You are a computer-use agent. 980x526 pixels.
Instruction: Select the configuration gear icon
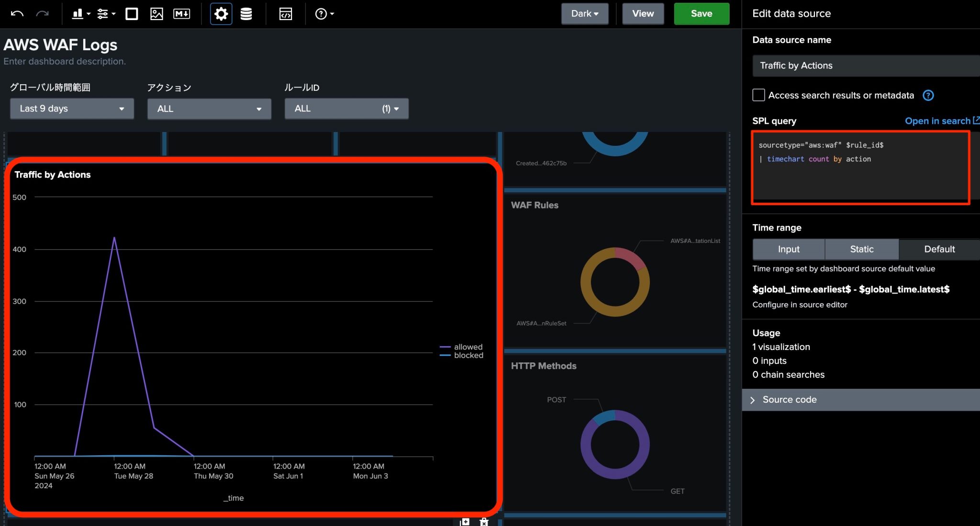coord(221,13)
